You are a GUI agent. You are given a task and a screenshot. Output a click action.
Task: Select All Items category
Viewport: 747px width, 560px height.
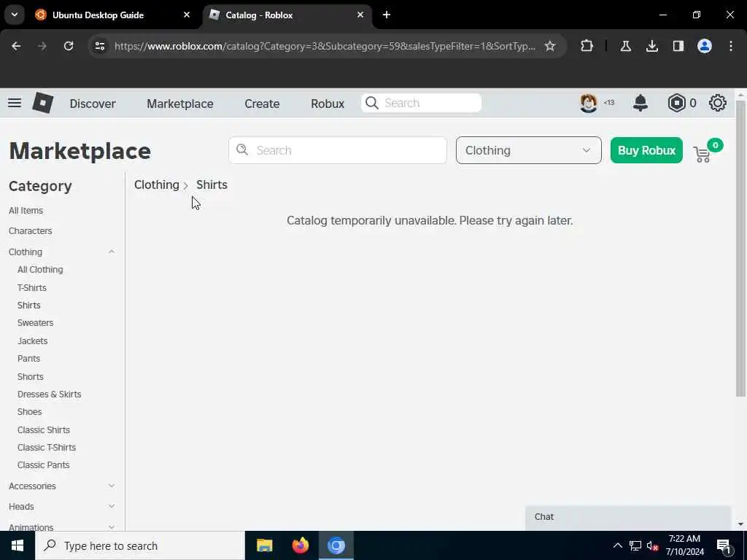26,211
